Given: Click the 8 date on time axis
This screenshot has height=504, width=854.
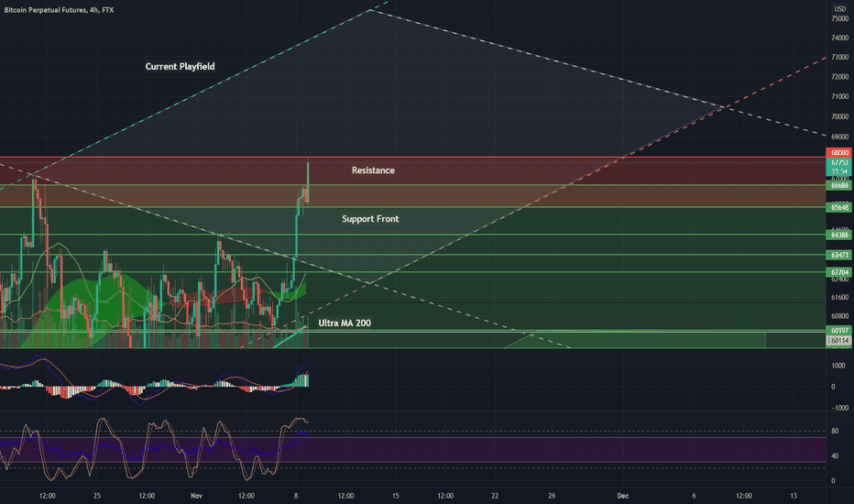Looking at the screenshot, I should (296, 496).
